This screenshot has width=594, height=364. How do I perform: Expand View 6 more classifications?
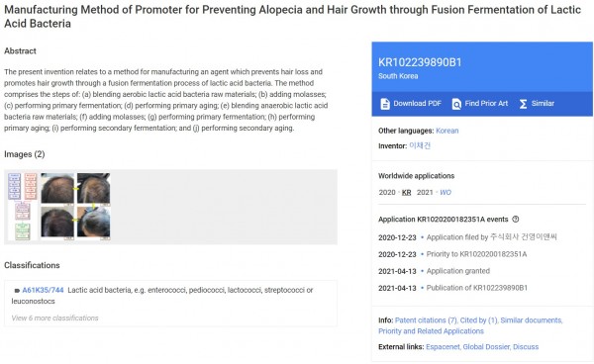click(54, 318)
